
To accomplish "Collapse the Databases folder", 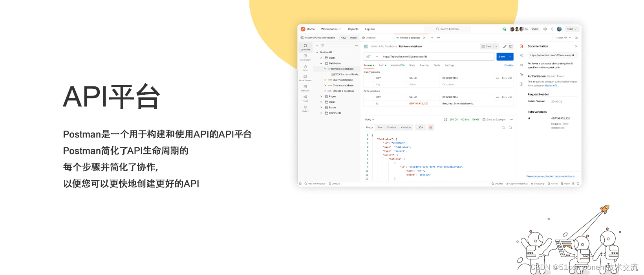I will [x=321, y=63].
